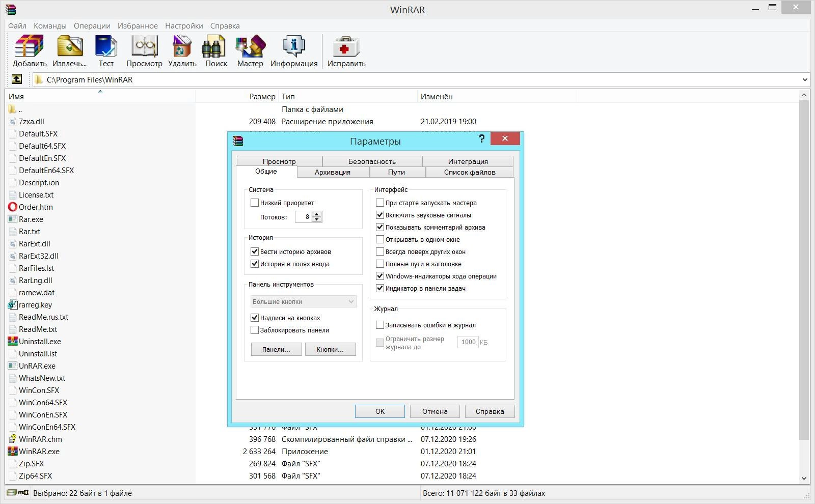Click the help icon of WinRAR.chm
The height and width of the screenshot is (504, 815).
click(13, 439)
